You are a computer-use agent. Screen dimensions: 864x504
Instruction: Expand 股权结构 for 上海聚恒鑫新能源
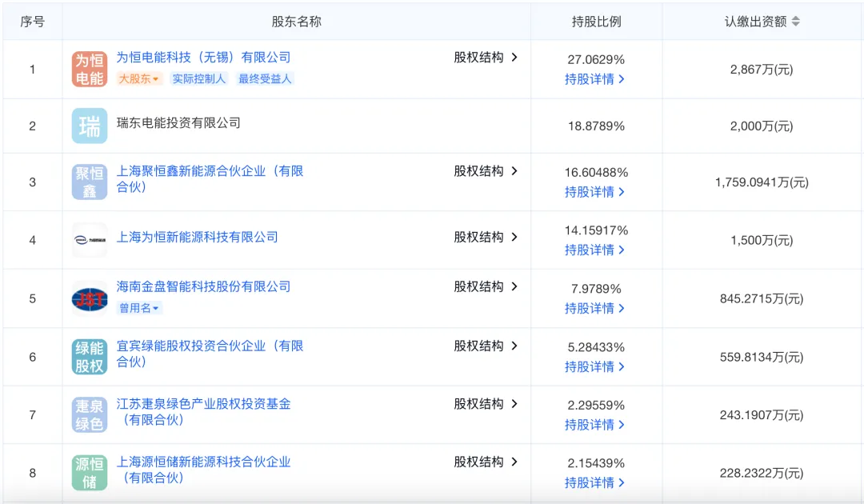pos(486,170)
